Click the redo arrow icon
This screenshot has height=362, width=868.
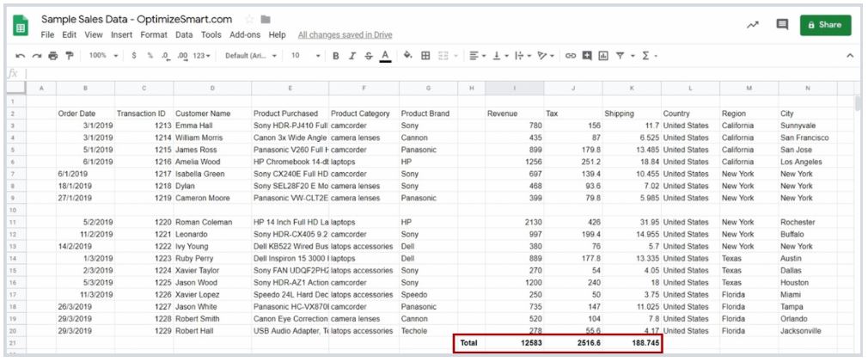[x=37, y=56]
